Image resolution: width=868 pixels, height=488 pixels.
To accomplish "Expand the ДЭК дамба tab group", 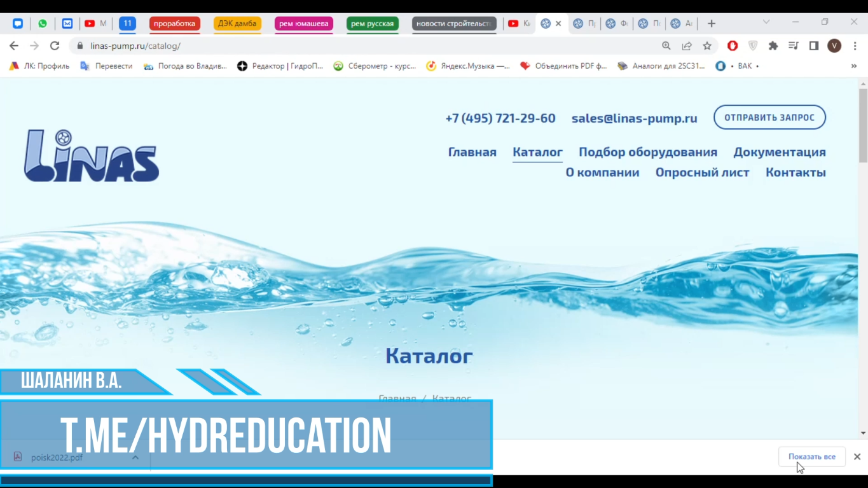I will [x=237, y=24].
